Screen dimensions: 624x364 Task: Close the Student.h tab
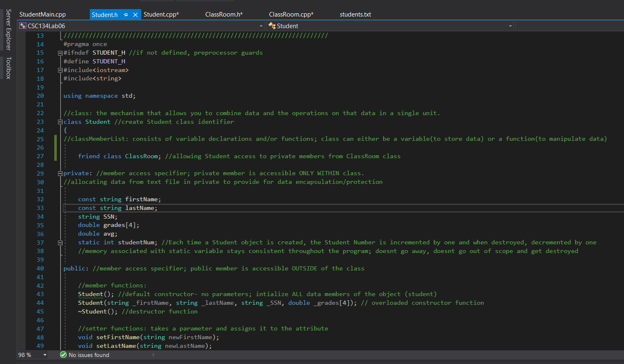[x=135, y=14]
